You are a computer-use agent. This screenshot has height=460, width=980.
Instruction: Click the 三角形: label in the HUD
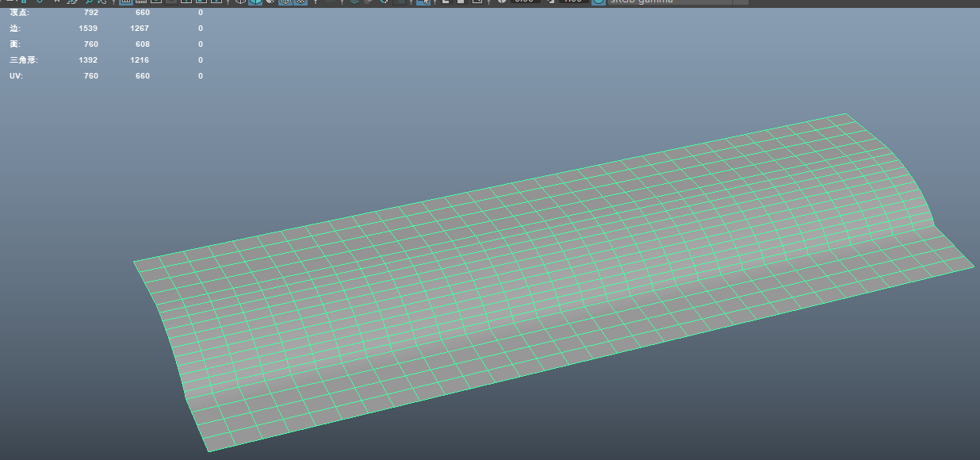tap(24, 60)
